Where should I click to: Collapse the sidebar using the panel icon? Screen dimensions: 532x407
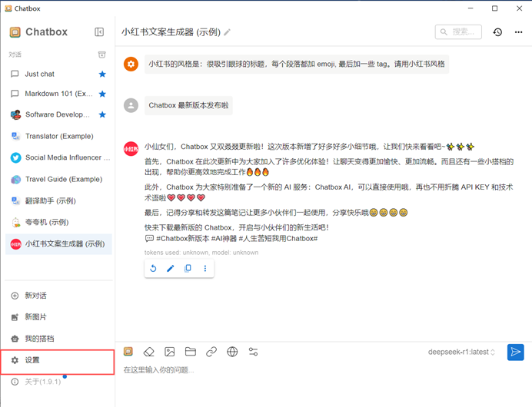[x=99, y=31]
